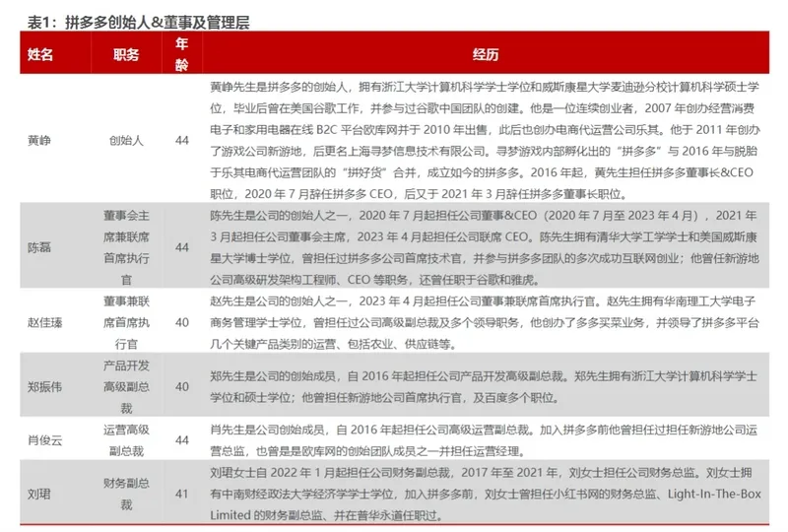The width and height of the screenshot is (788, 532).
Task: Select the name cell 肖俊云
Action: (x=44, y=440)
